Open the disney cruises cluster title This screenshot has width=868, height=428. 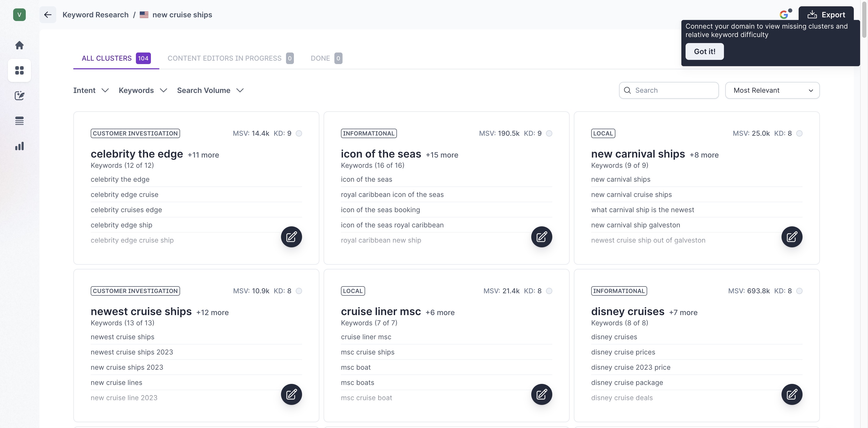tap(627, 311)
